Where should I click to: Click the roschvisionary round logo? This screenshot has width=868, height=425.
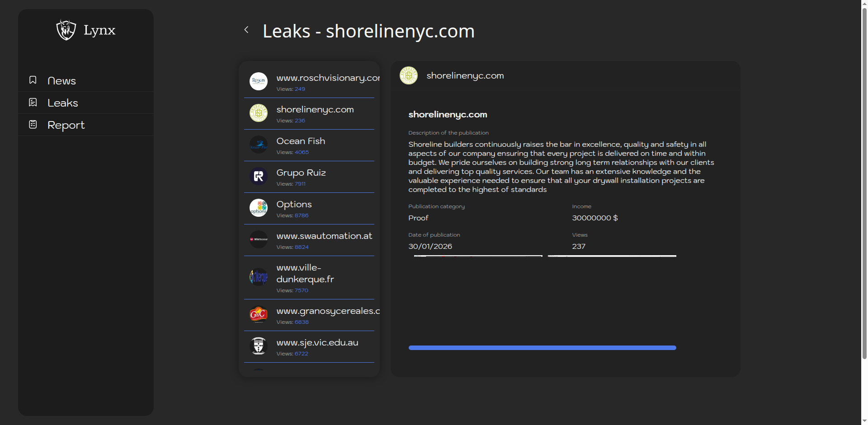point(259,81)
